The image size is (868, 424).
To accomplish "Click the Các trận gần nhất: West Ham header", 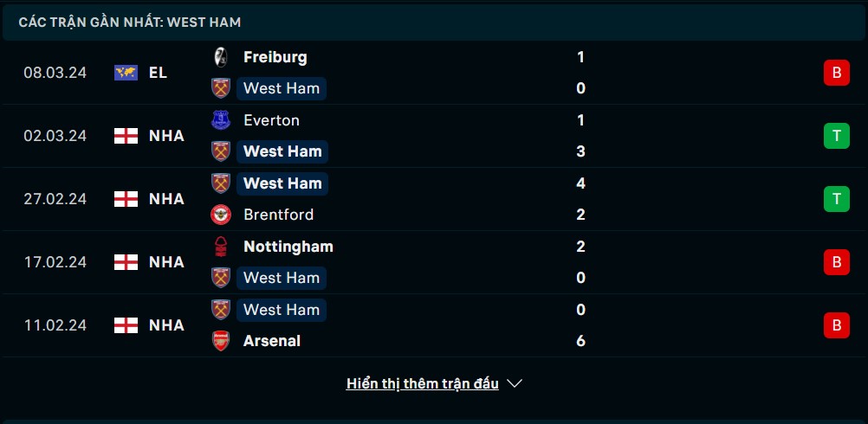I will click(x=130, y=22).
